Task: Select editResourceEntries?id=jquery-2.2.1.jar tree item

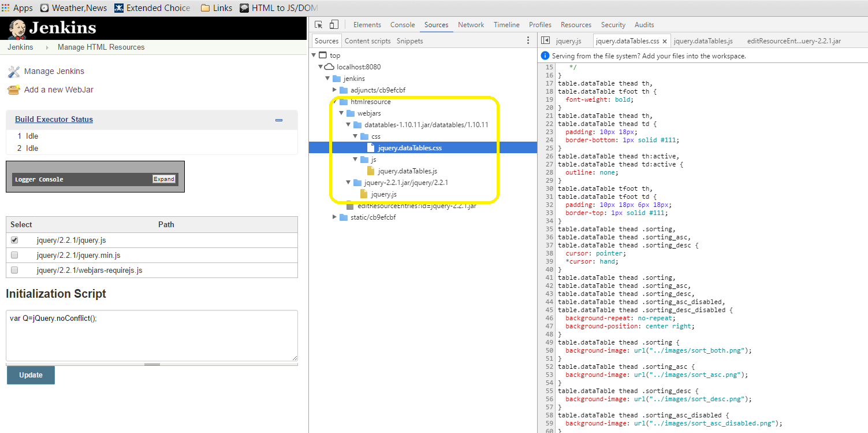Action: click(416, 206)
